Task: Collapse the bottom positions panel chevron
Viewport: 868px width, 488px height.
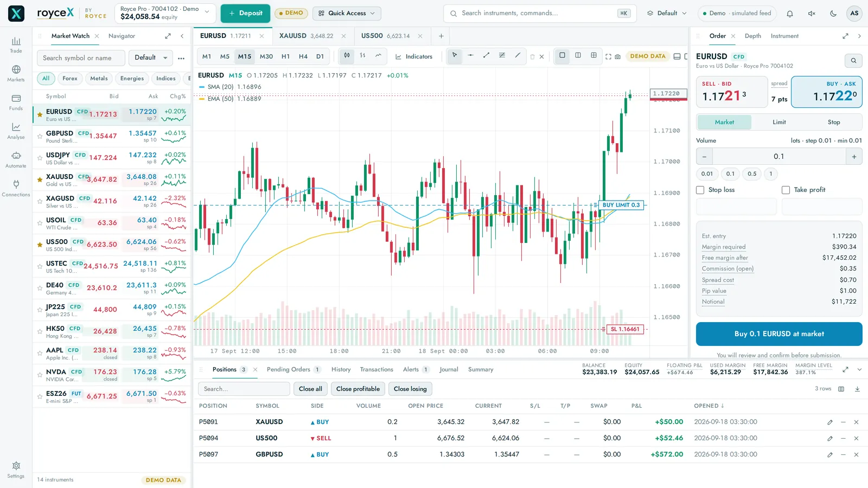Action: tap(859, 369)
